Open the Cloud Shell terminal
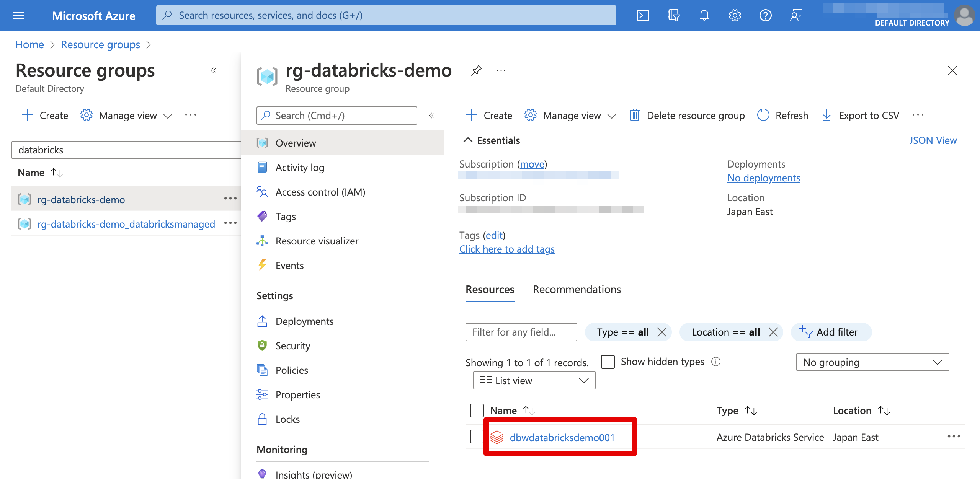 click(643, 15)
